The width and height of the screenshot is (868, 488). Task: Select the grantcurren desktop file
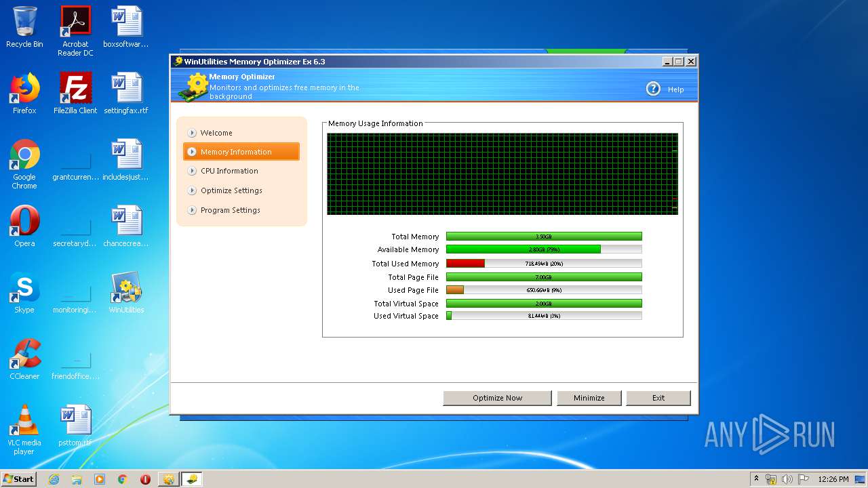[x=75, y=160]
